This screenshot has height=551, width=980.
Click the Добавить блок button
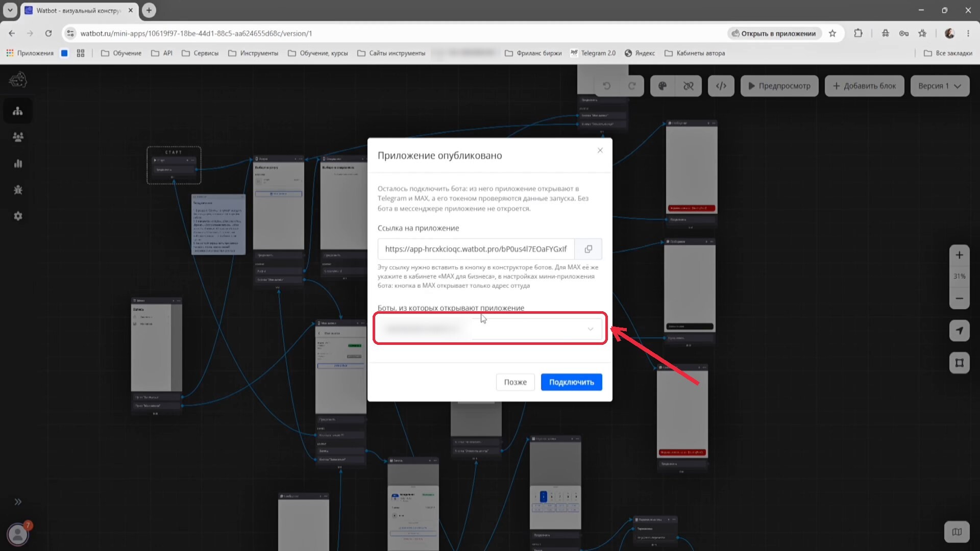pyautogui.click(x=865, y=86)
